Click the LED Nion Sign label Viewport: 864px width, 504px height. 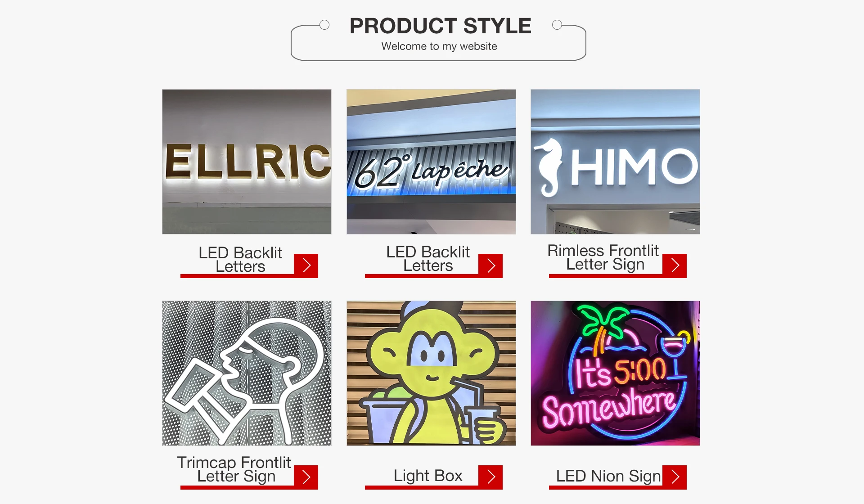(608, 476)
